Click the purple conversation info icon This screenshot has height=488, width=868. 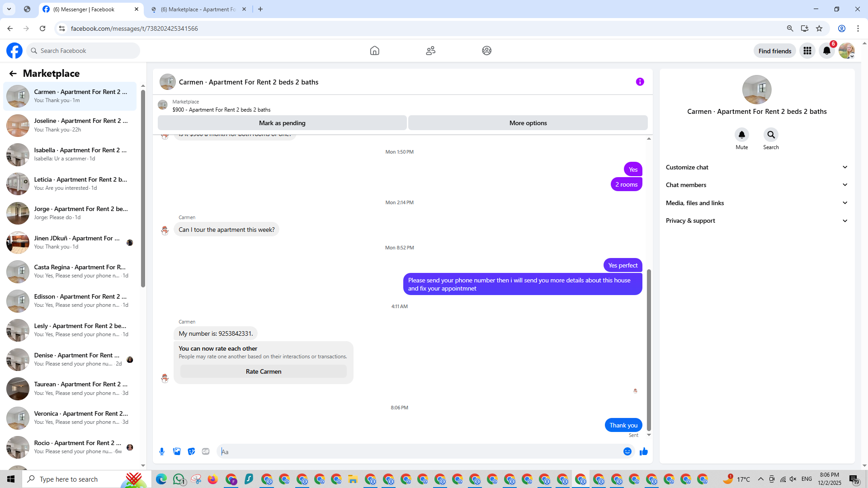coord(640,82)
